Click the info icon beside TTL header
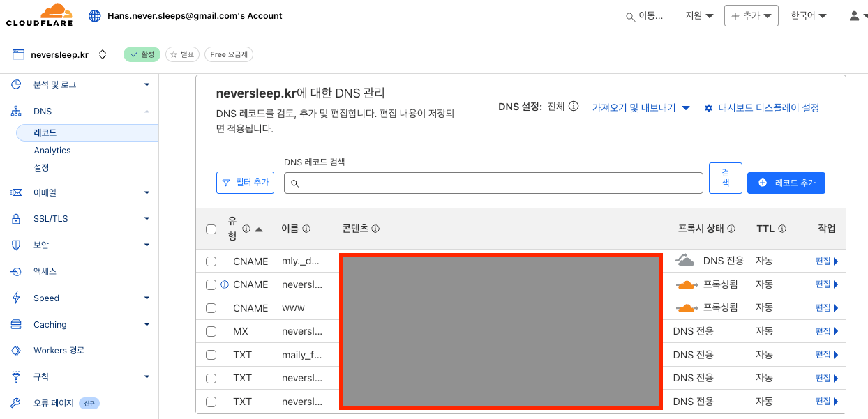868x419 pixels. (x=782, y=229)
